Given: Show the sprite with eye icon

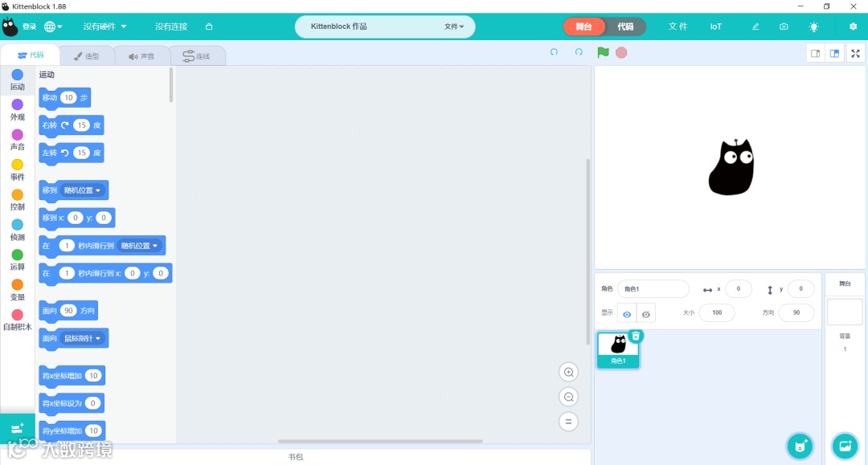Looking at the screenshot, I should (x=627, y=314).
